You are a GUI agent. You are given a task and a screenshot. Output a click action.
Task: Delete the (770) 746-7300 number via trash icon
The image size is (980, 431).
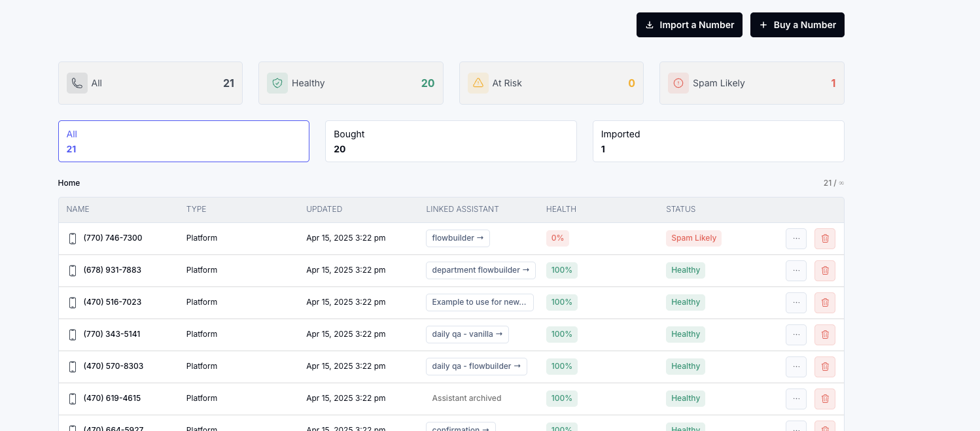tap(824, 239)
